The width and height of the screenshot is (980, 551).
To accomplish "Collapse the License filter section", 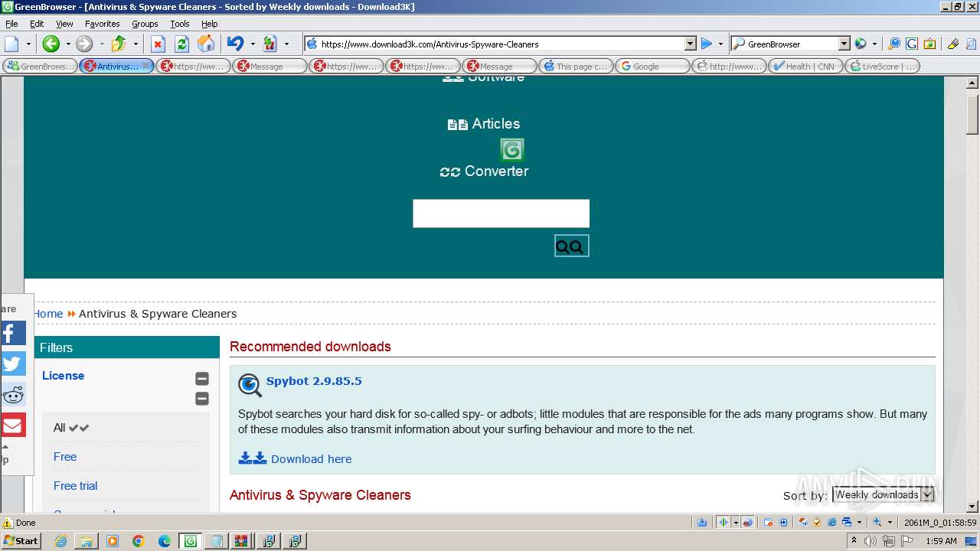I will [202, 378].
